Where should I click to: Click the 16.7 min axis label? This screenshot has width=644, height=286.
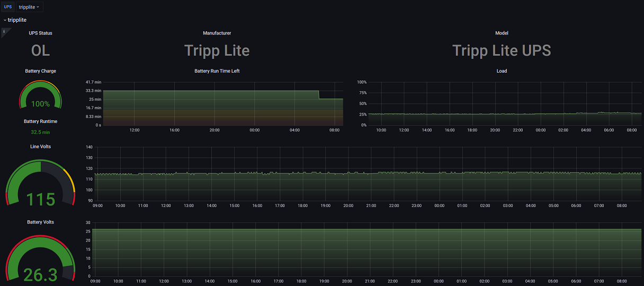94,108
